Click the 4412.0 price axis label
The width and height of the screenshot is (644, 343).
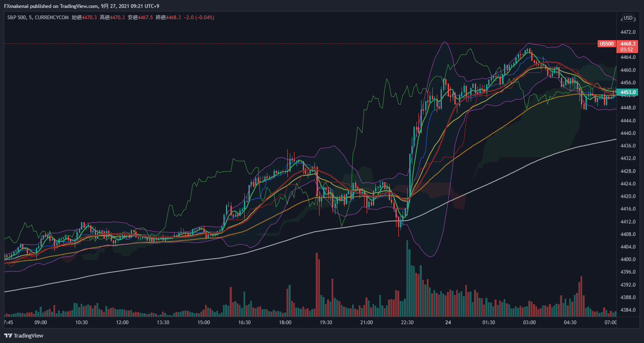click(628, 222)
